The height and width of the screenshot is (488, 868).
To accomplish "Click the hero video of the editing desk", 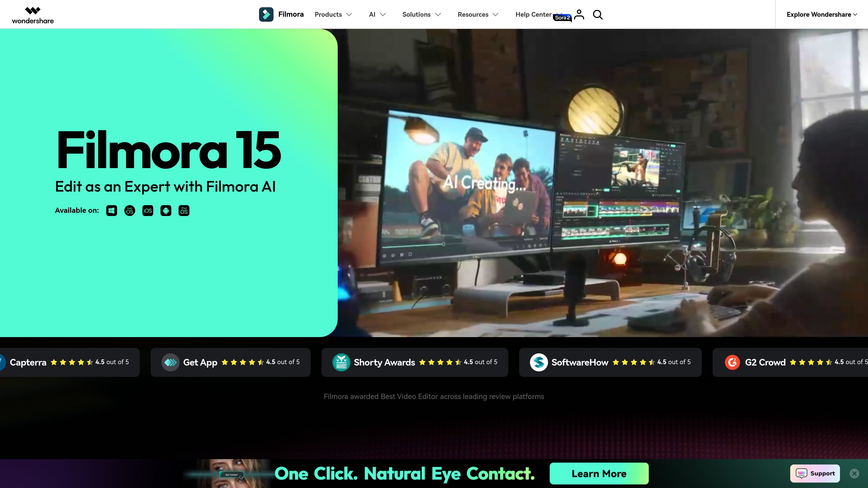I will pyautogui.click(x=603, y=183).
